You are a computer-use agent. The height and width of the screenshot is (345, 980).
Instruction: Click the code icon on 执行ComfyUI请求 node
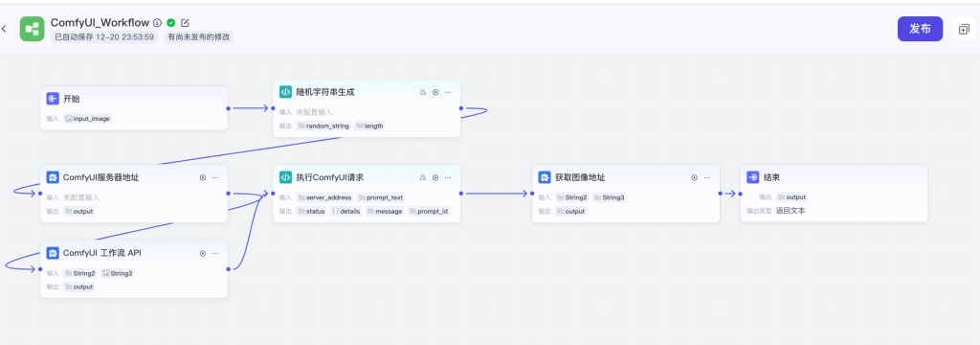285,177
